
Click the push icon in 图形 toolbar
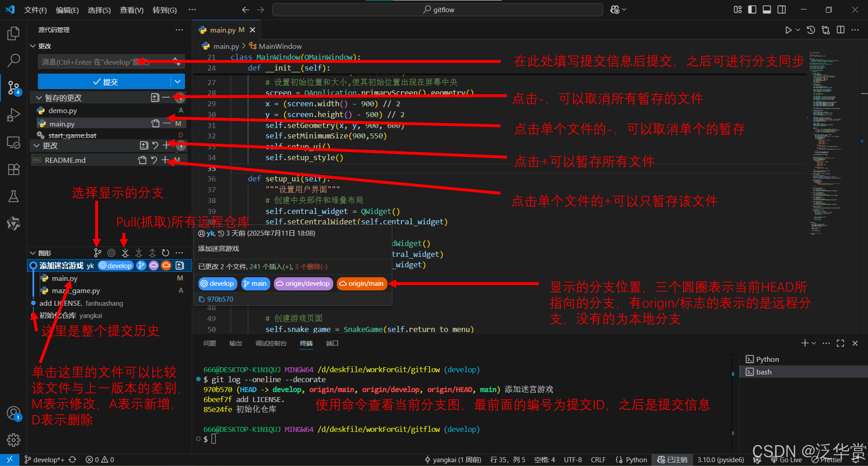[x=152, y=252]
